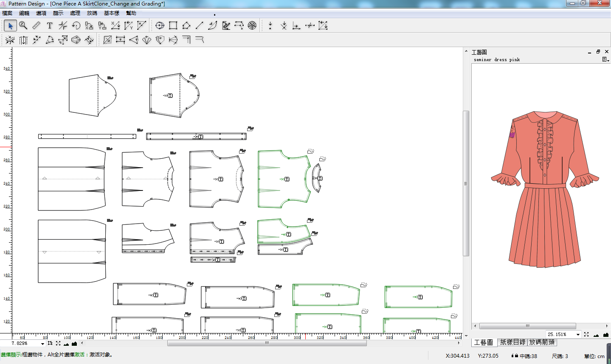Expand the style panel list dropdown
Viewport: 611px width, 364px height.
[x=605, y=60]
